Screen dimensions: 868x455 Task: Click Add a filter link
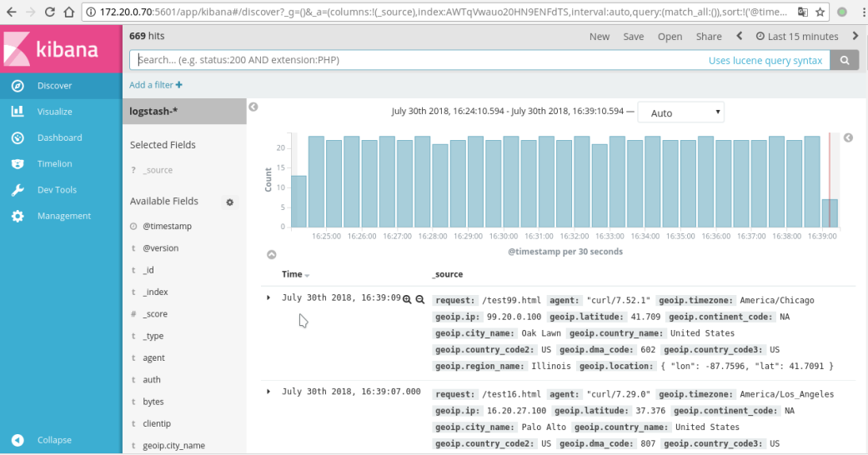tap(156, 85)
